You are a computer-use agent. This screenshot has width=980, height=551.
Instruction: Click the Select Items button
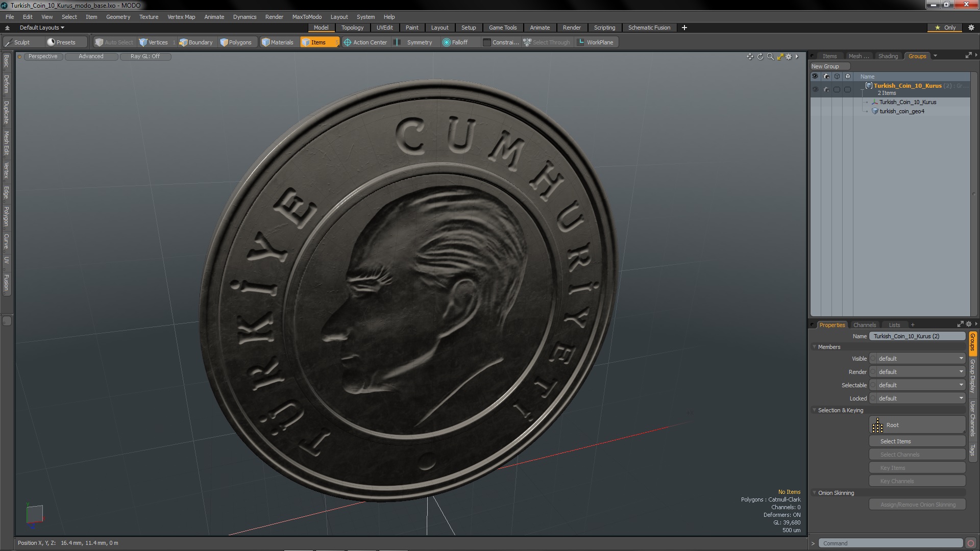click(x=917, y=441)
